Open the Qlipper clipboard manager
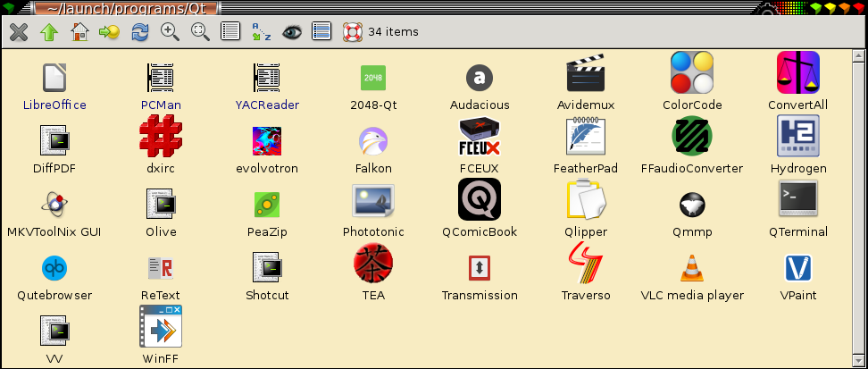The width and height of the screenshot is (868, 369). click(586, 199)
